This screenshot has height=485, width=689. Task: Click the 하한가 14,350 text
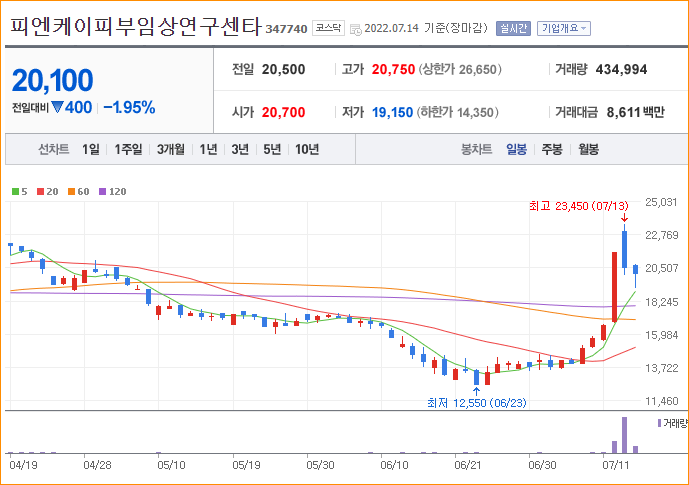tap(457, 112)
